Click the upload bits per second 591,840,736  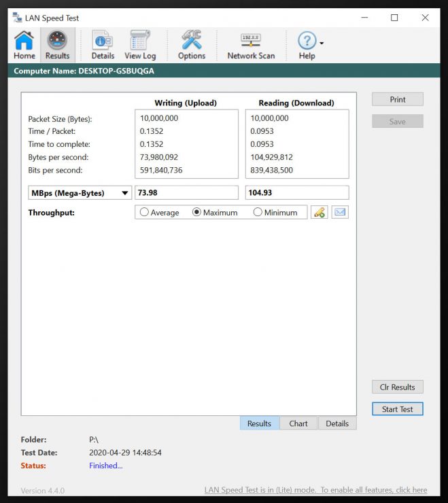click(x=161, y=170)
